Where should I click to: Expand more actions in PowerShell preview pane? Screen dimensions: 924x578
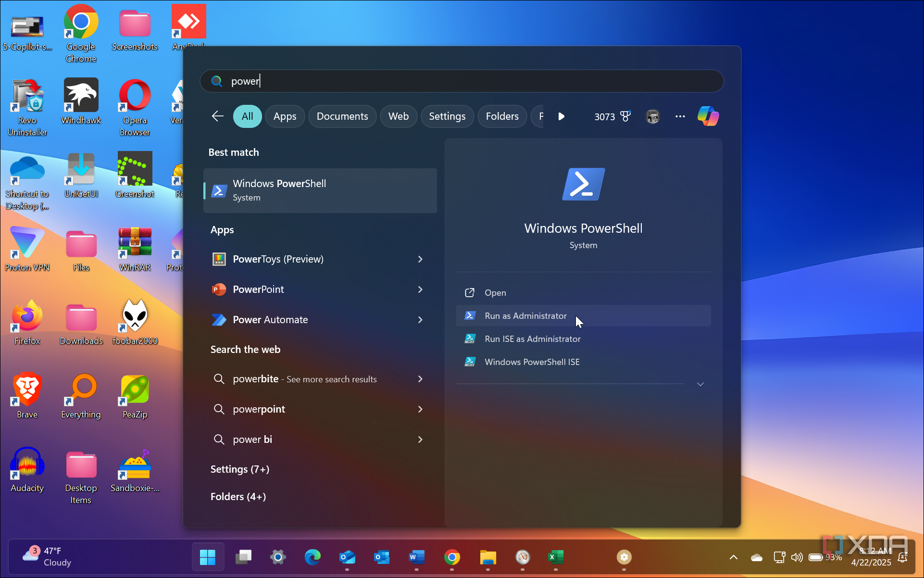click(x=700, y=384)
